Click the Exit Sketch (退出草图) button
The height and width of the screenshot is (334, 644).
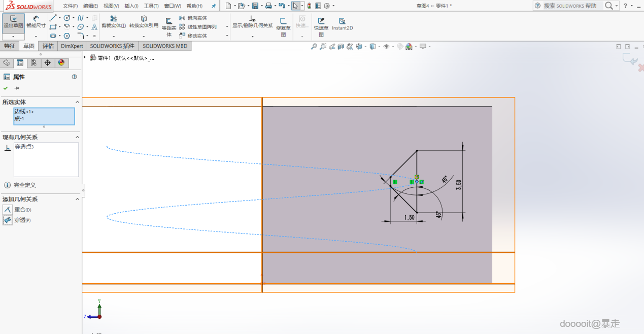point(13,22)
